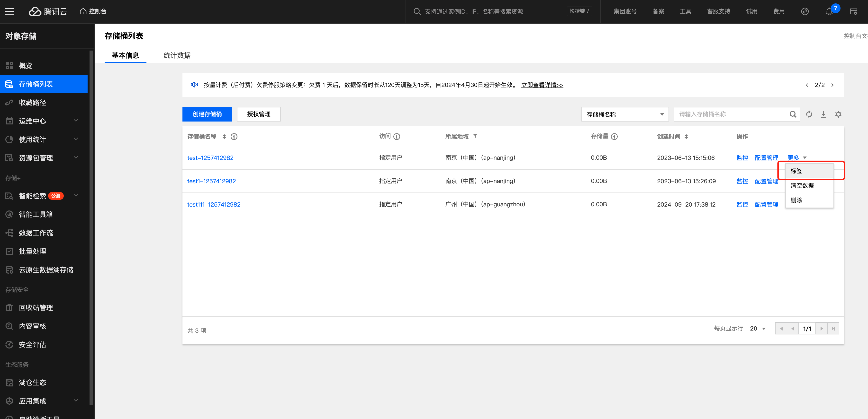Filter by 所属地域 funnel icon
868x419 pixels.
pos(475,136)
